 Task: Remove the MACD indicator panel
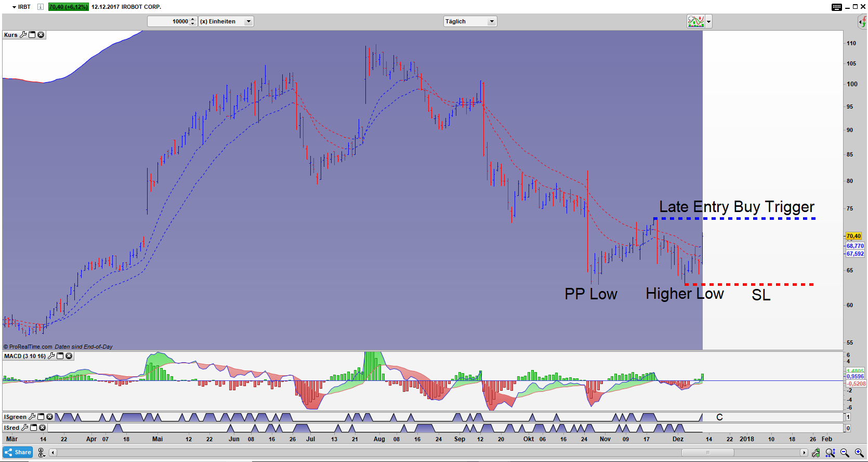point(69,356)
